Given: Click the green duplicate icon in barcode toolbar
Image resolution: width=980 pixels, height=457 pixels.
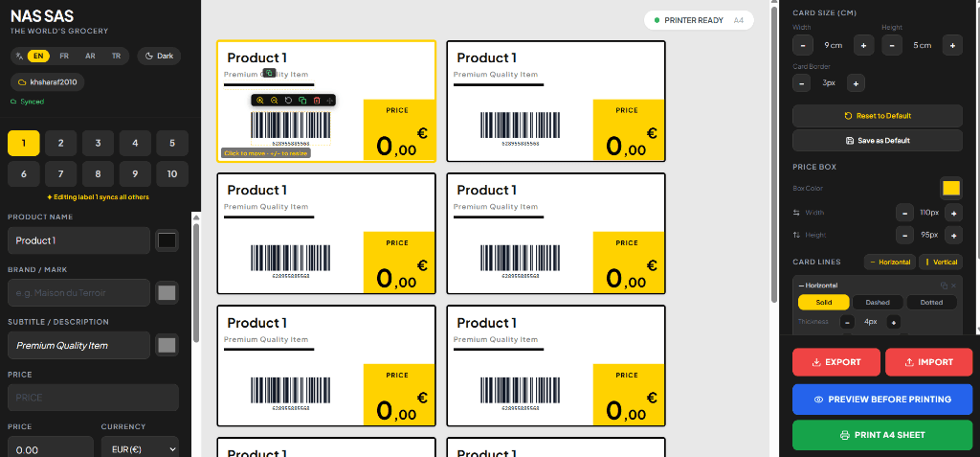Looking at the screenshot, I should pyautogui.click(x=302, y=101).
